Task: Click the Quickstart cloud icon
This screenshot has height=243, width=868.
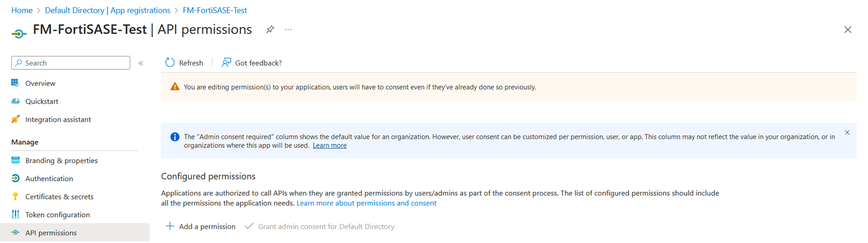Action: pyautogui.click(x=16, y=101)
